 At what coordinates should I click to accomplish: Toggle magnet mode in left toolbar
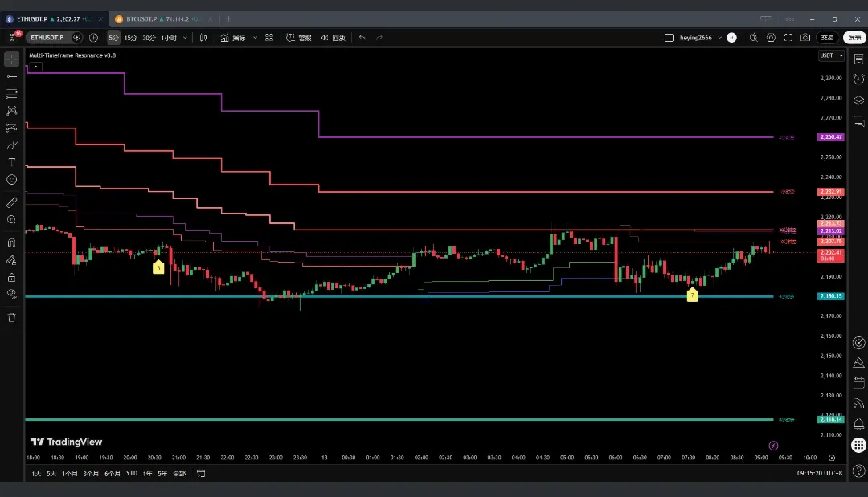11,242
